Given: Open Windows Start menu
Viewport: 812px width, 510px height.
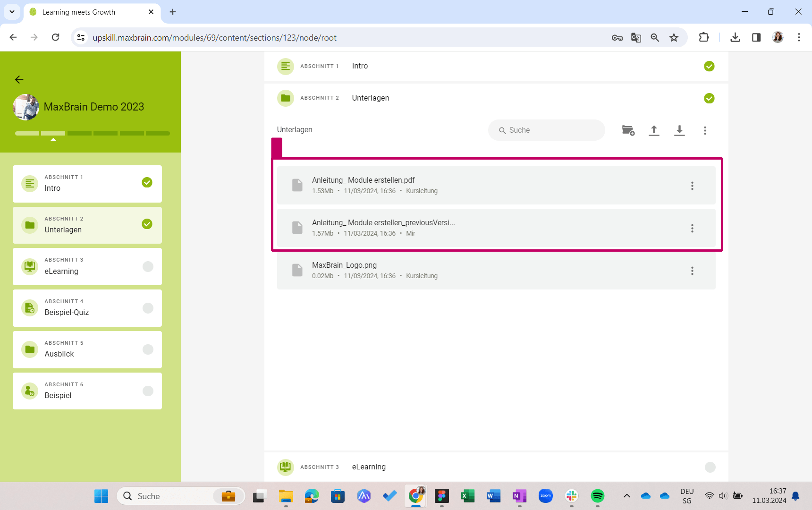Looking at the screenshot, I should (x=101, y=496).
